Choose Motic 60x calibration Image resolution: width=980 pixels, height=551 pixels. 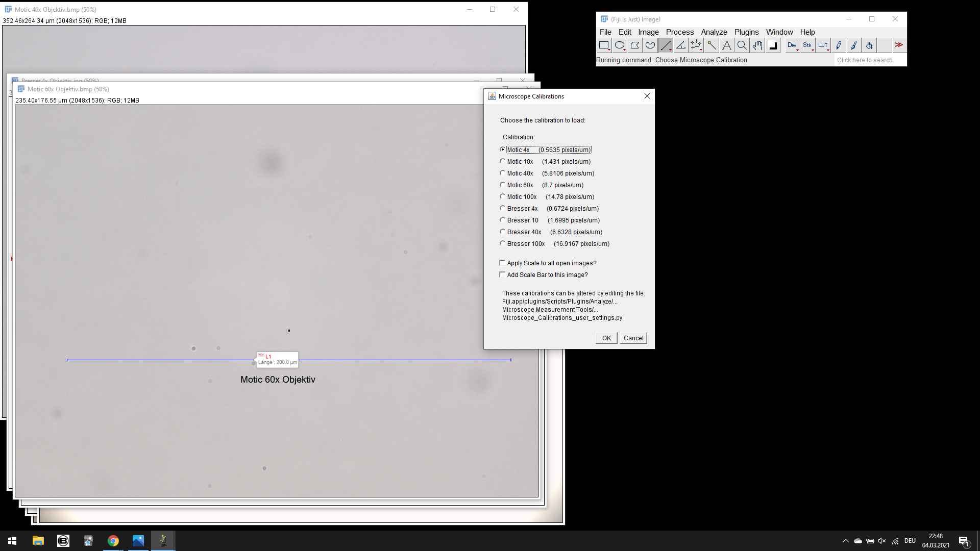pyautogui.click(x=503, y=185)
